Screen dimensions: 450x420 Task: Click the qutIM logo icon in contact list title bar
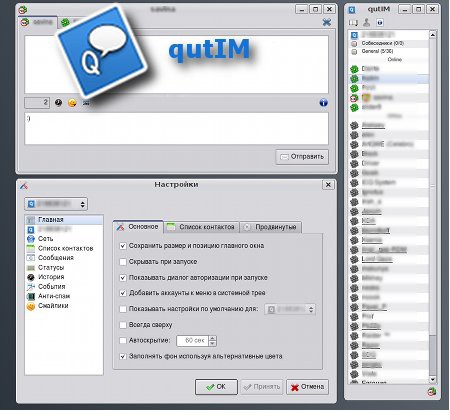pyautogui.click(x=352, y=10)
